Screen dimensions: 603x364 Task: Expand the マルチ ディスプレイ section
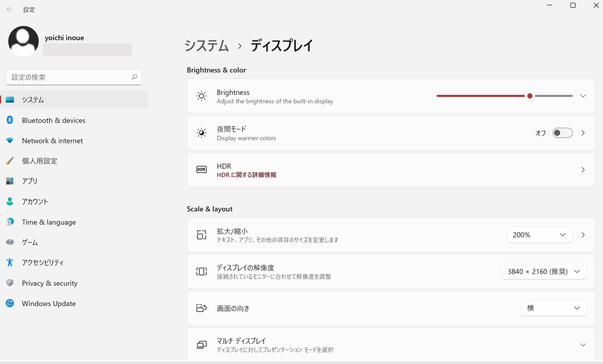pyautogui.click(x=583, y=345)
